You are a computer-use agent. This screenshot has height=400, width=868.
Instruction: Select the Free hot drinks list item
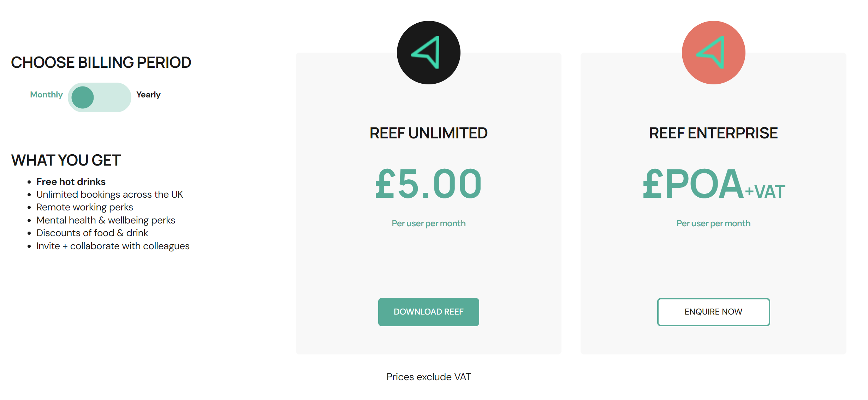(71, 182)
